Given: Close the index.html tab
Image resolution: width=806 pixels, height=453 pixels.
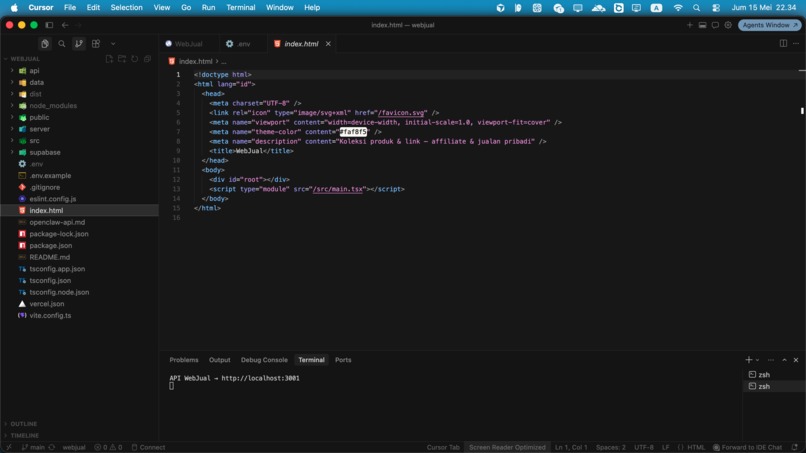Looking at the screenshot, I should (x=328, y=44).
